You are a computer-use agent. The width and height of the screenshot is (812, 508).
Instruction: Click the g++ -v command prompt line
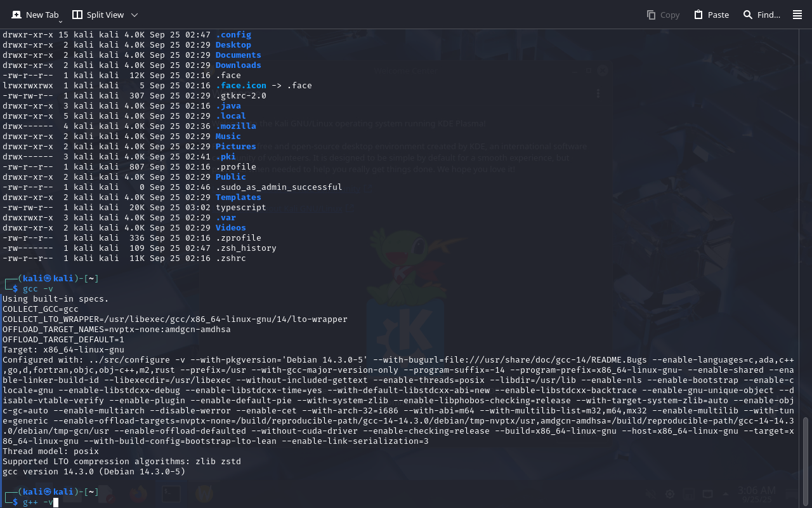tap(38, 502)
